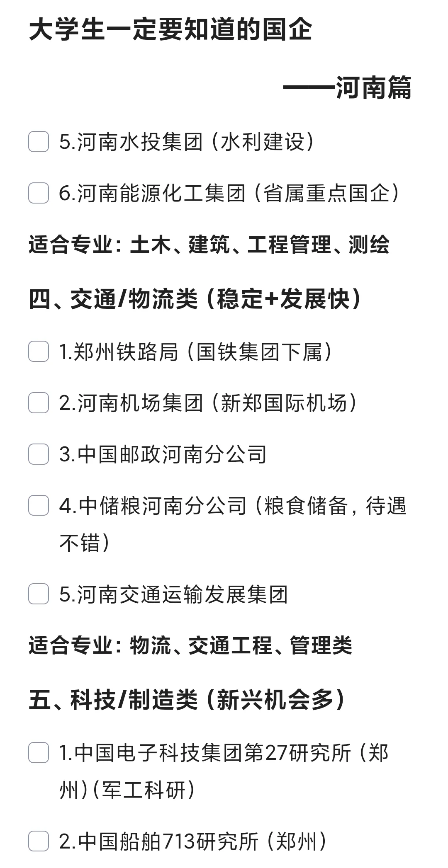The image size is (448, 868).
Task: Click heading 五、科技/制造类
Action: pos(187,700)
